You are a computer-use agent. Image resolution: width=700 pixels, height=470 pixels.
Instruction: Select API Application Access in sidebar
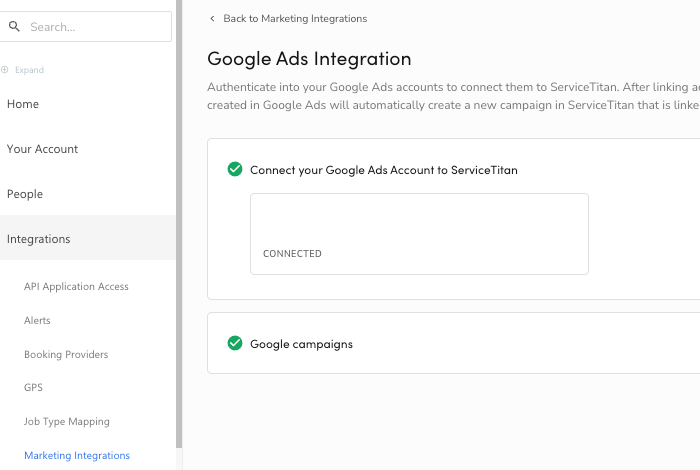(x=76, y=287)
